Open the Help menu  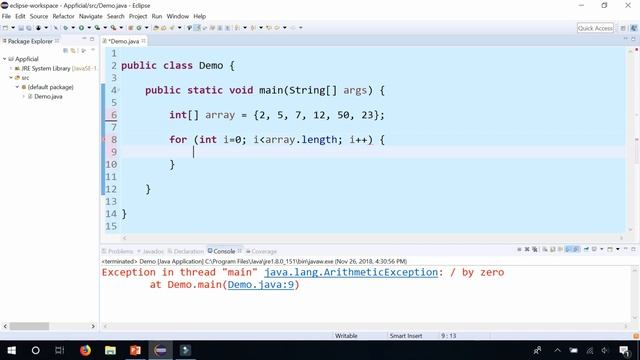click(200, 16)
